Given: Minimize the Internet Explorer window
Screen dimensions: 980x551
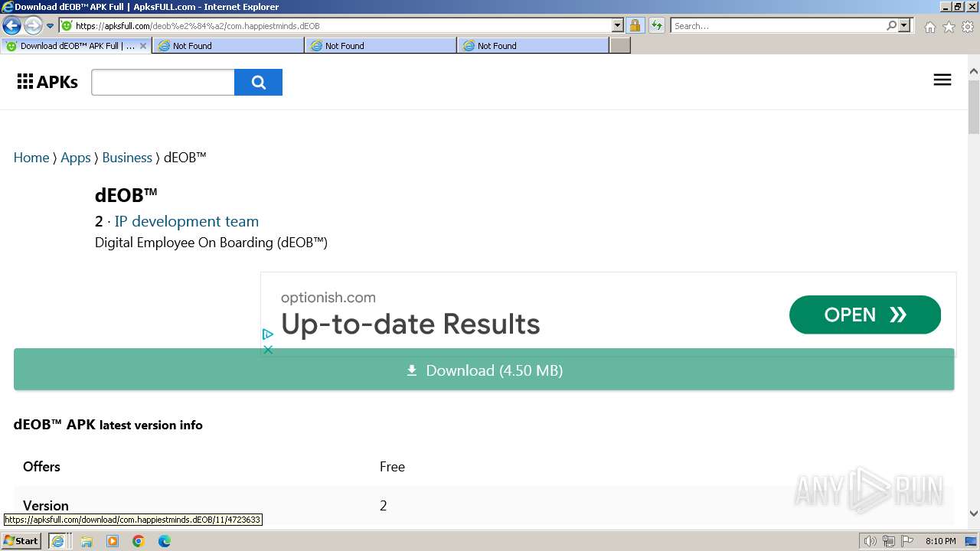Looking at the screenshot, I should 945,7.
